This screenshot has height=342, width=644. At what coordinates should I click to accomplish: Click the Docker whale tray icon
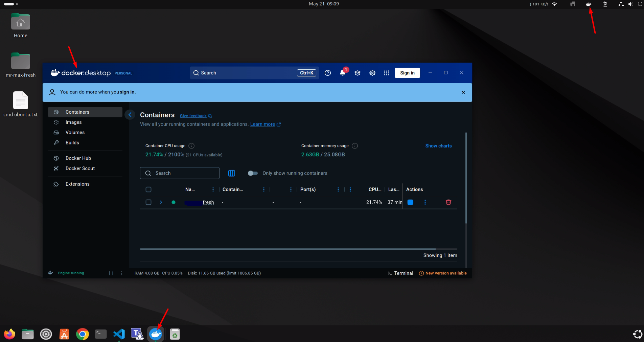pos(589,4)
